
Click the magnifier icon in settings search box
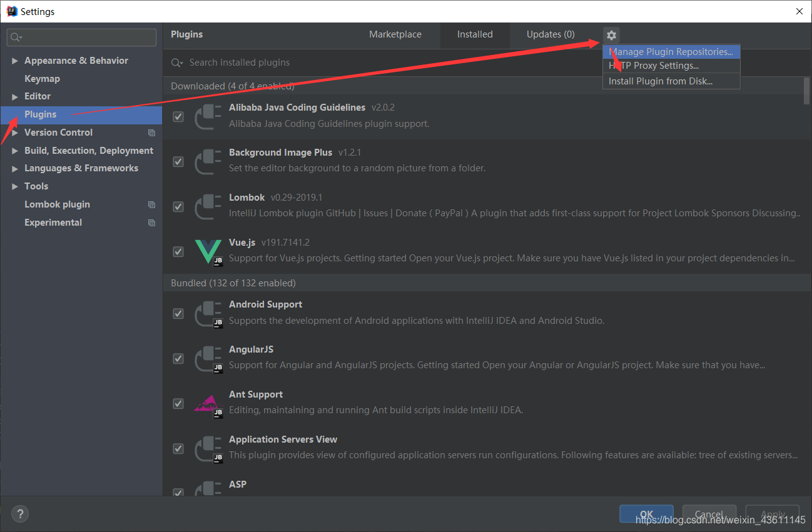[17, 38]
